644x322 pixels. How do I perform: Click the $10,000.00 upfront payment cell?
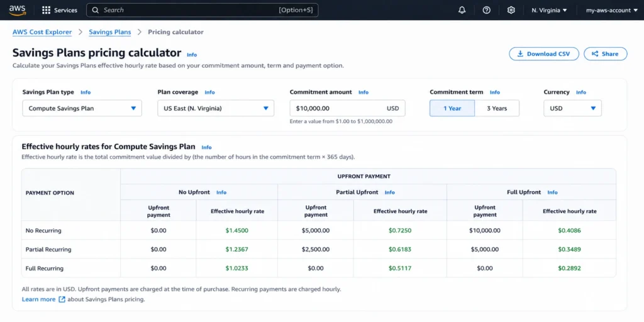pos(485,231)
